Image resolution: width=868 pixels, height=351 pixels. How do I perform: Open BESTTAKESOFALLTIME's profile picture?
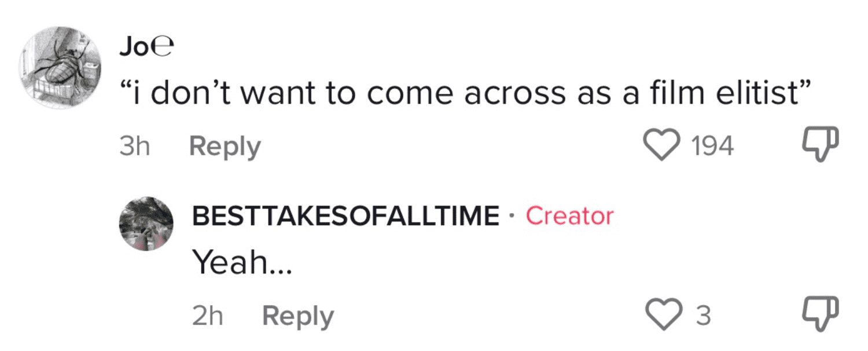146,223
